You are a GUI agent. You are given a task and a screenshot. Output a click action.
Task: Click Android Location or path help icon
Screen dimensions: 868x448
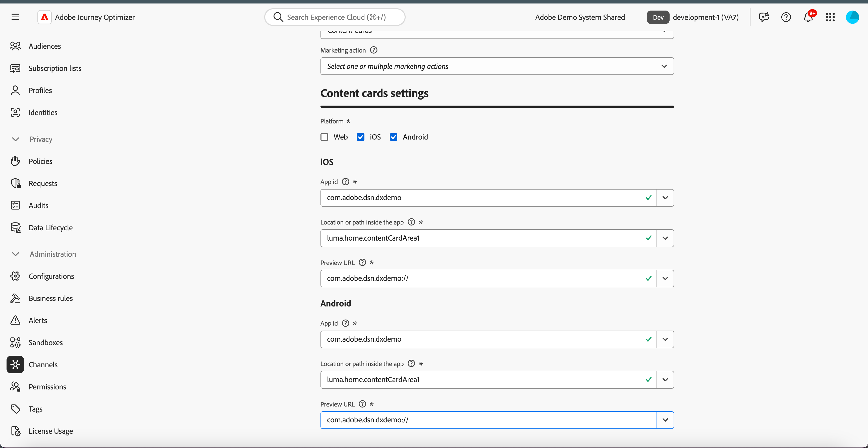point(411,364)
